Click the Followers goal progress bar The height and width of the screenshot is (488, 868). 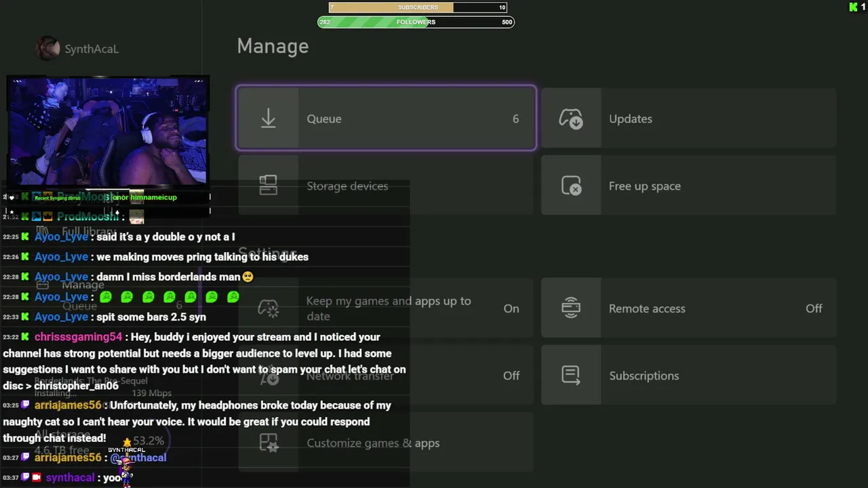pyautogui.click(x=416, y=22)
